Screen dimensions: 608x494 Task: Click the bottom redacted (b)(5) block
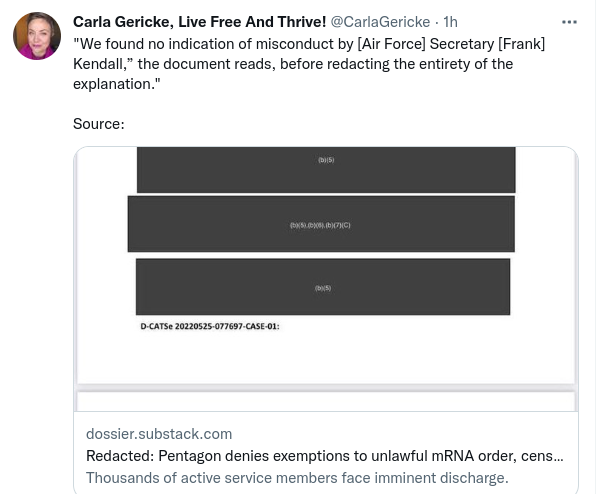pos(322,287)
